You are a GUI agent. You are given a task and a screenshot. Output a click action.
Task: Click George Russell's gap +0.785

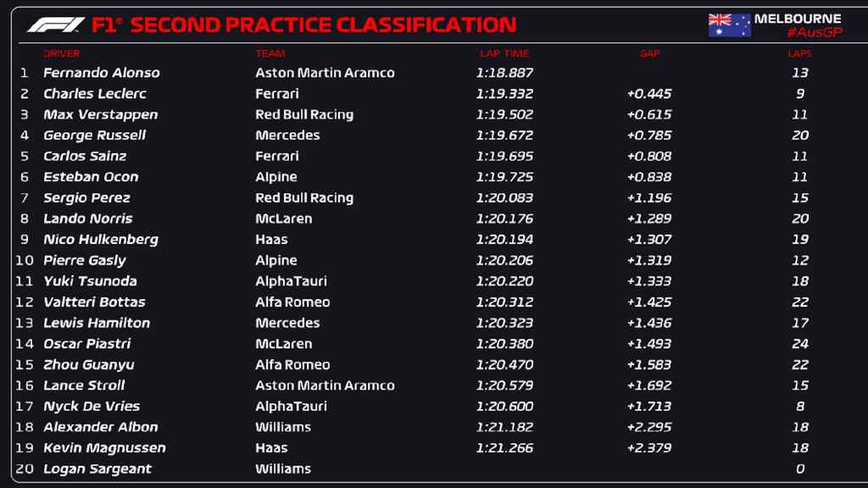coord(648,136)
